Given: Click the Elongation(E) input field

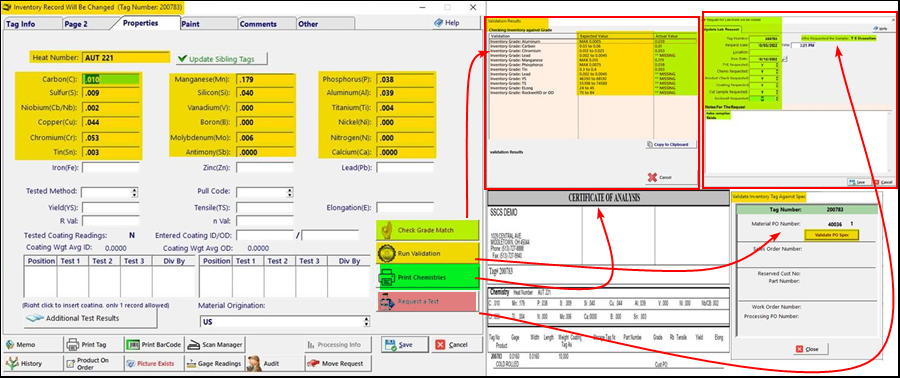Looking at the screenshot, I should pyautogui.click(x=405, y=207).
